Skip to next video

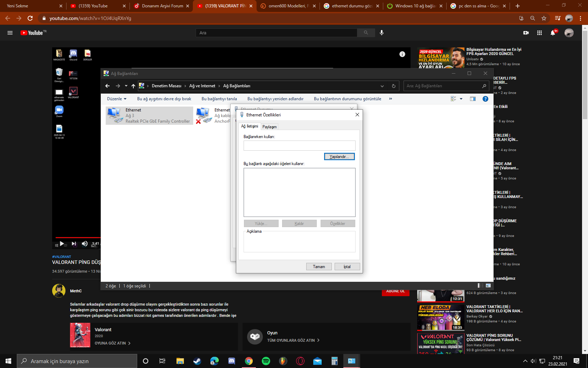74,244
